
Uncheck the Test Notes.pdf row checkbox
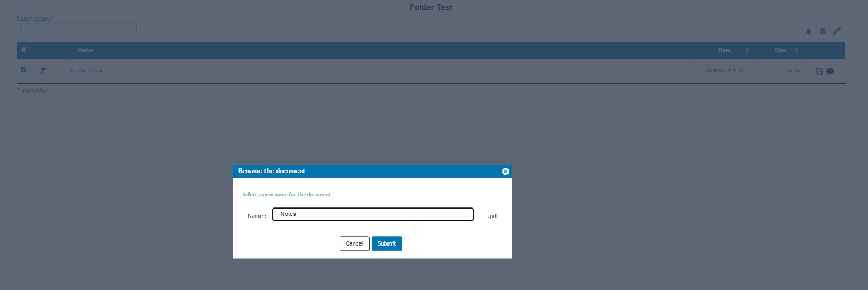(x=24, y=70)
